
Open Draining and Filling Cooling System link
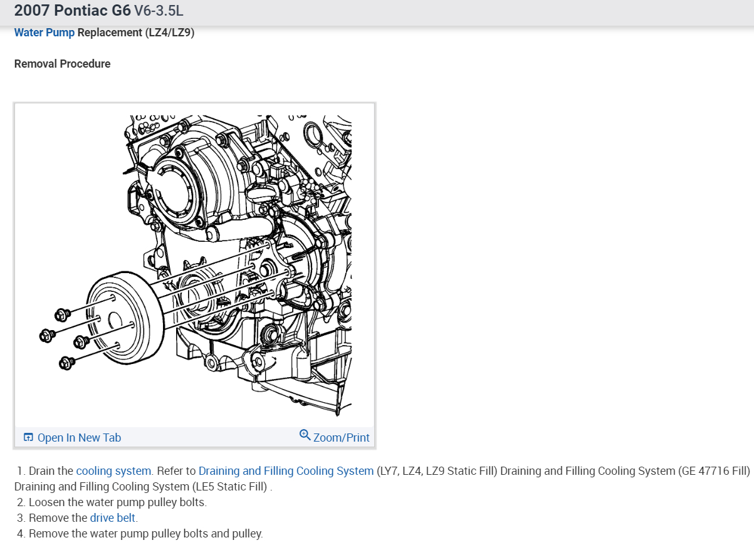286,471
